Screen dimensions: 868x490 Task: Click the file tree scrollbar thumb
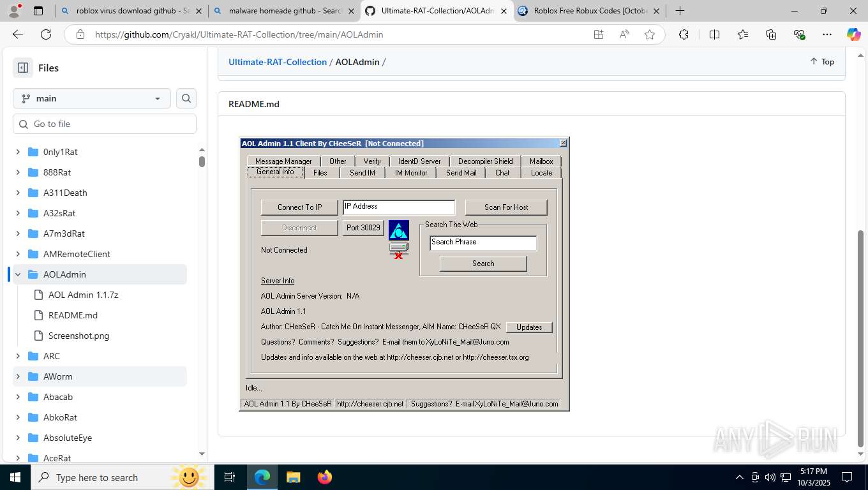pos(202,161)
